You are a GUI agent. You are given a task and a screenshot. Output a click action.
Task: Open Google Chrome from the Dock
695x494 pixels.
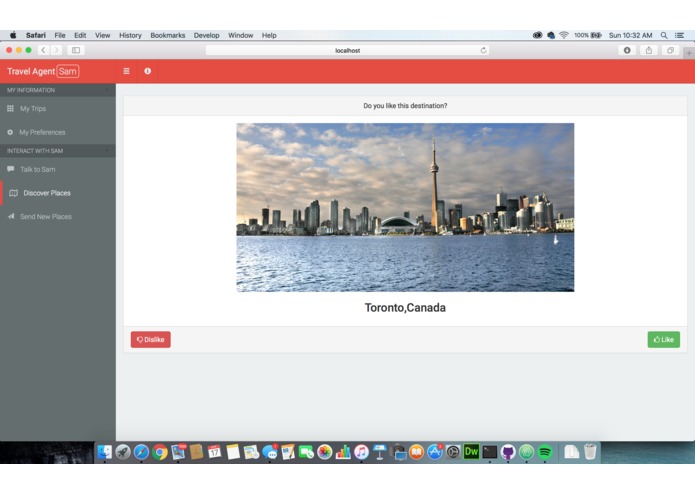click(x=160, y=452)
